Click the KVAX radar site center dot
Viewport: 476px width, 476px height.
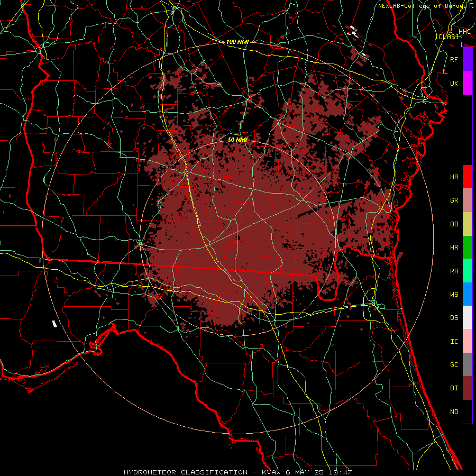pyautogui.click(x=238, y=238)
